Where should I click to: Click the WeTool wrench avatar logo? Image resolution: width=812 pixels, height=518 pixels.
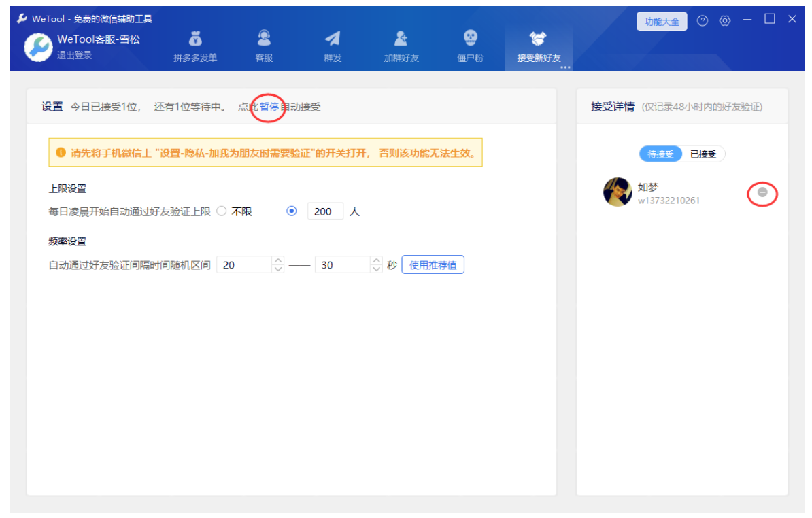(38, 47)
